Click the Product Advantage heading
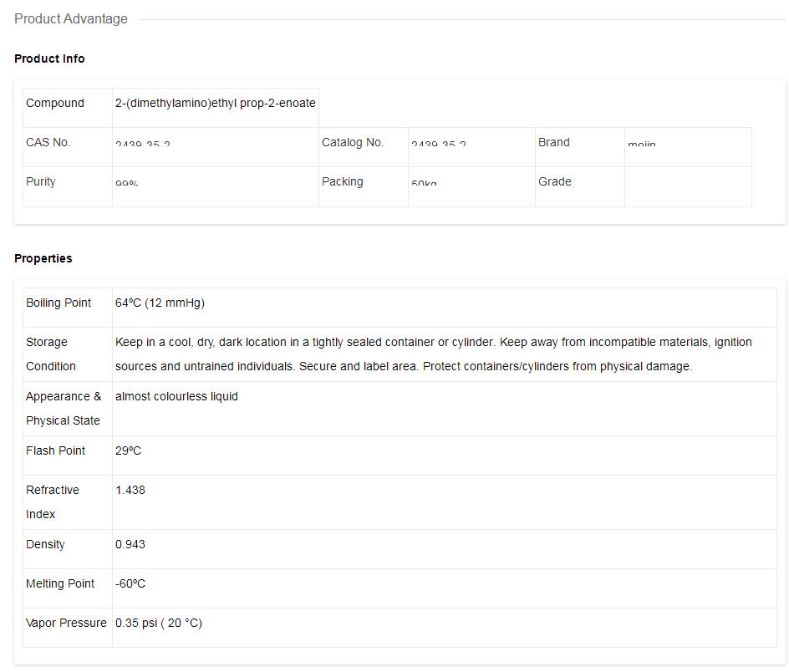The height and width of the screenshot is (672, 789). (71, 18)
